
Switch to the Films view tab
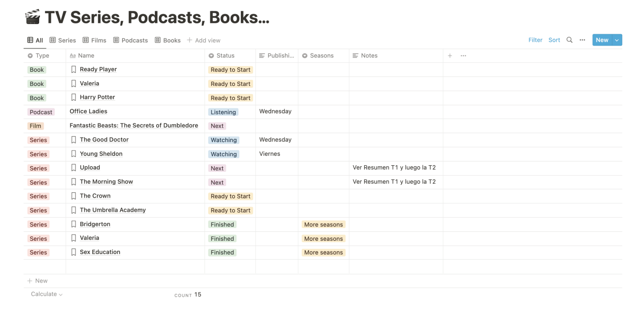tap(95, 40)
